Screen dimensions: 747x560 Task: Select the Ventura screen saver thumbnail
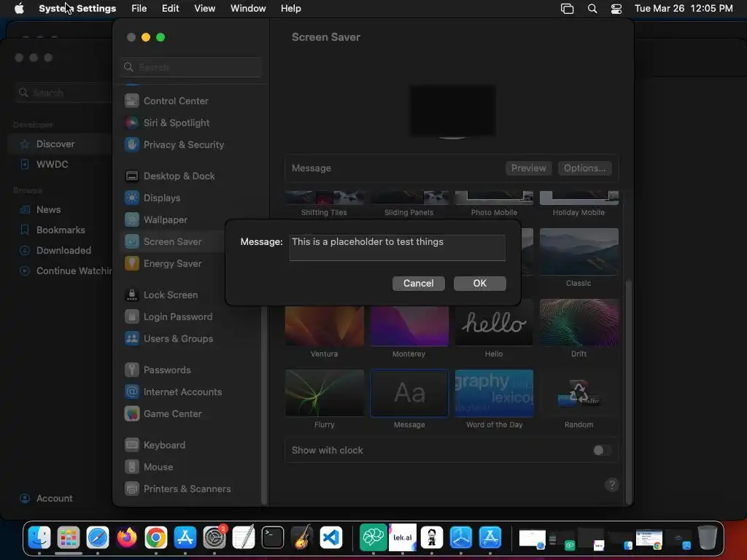coord(325,326)
